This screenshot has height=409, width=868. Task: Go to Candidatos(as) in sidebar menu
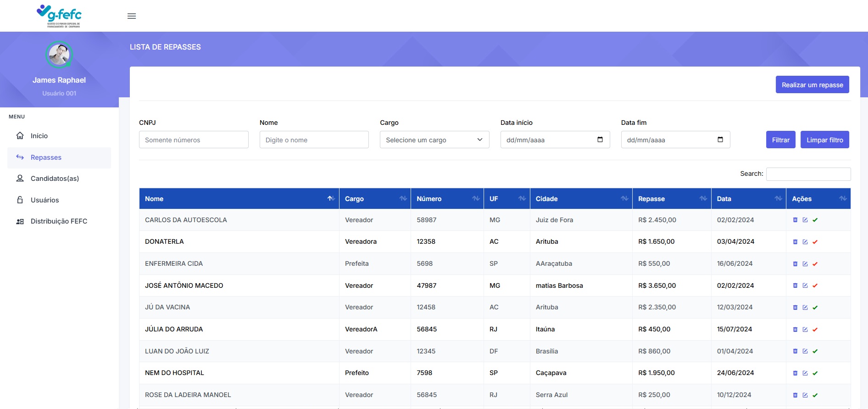pos(55,179)
